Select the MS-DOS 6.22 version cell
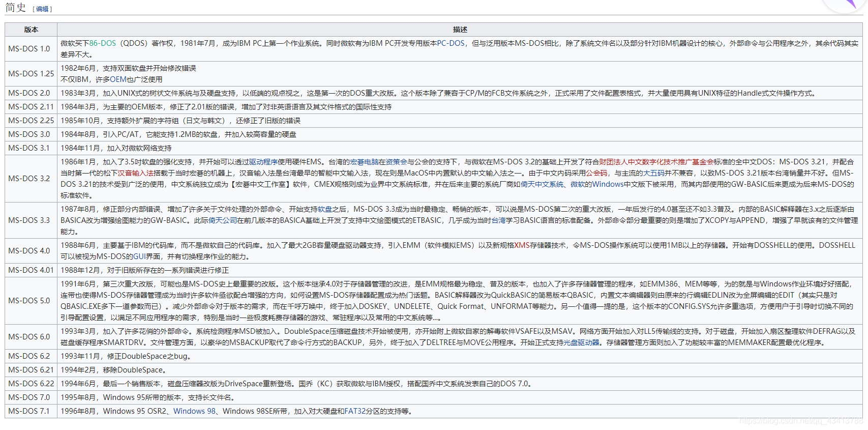The height and width of the screenshot is (430, 868). pyautogui.click(x=31, y=384)
